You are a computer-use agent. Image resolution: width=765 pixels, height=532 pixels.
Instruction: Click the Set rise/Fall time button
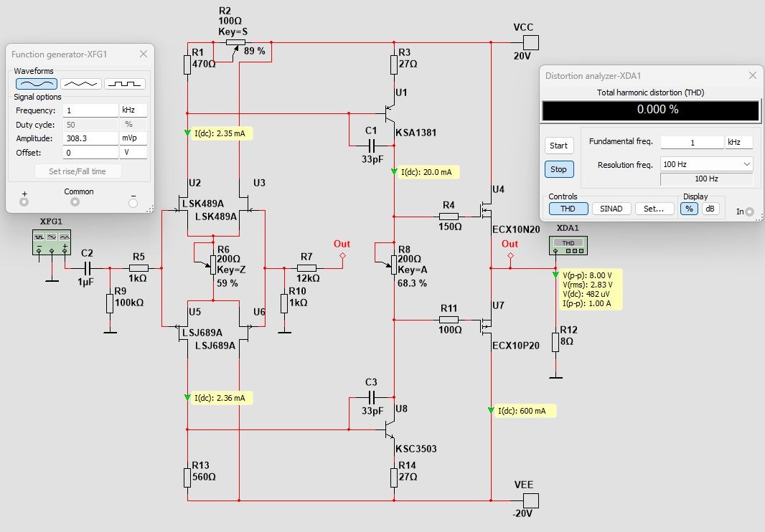click(78, 171)
